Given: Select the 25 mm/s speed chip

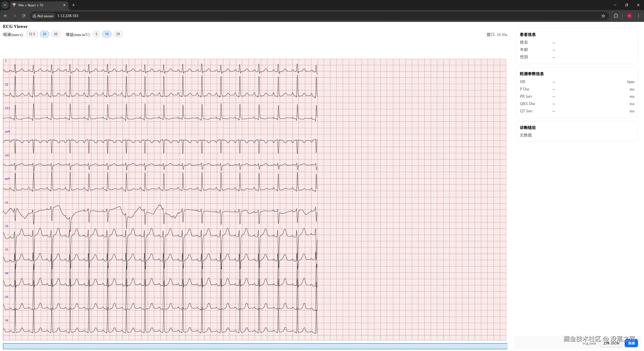Looking at the screenshot, I should point(45,34).
